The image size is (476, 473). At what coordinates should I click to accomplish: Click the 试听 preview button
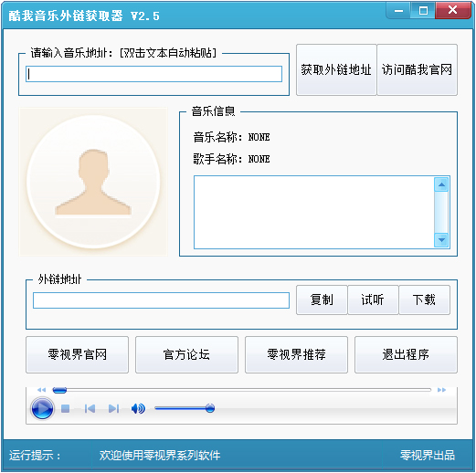point(373,300)
